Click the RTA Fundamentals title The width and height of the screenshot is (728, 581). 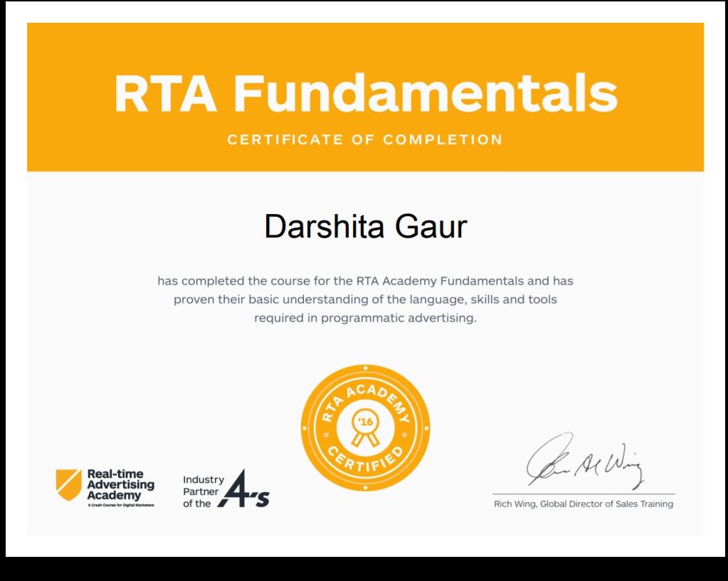tap(365, 93)
